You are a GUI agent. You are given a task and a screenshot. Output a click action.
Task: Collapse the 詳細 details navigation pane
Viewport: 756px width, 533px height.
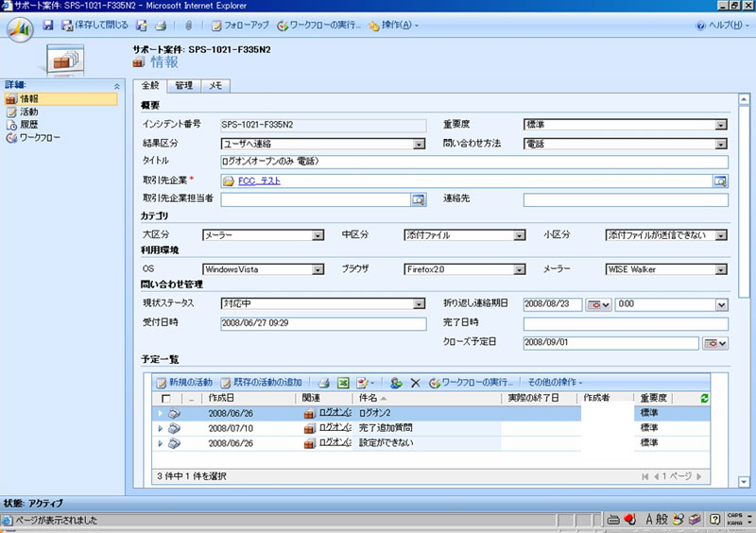116,86
